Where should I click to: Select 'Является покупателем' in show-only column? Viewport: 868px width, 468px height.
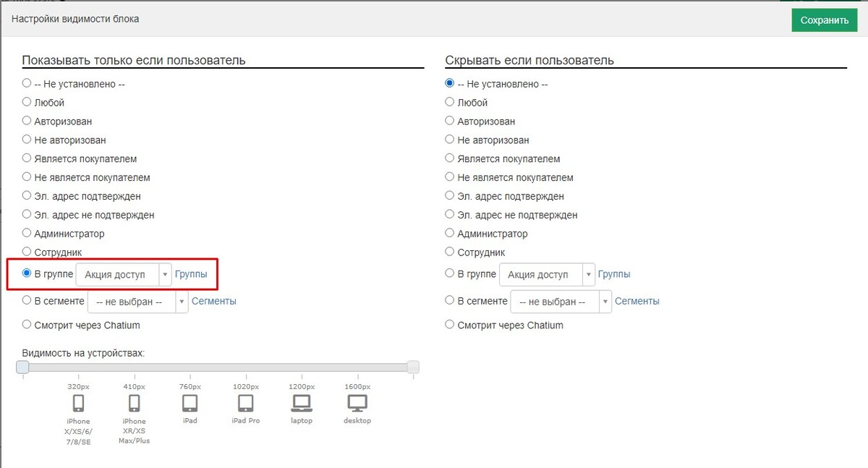click(27, 158)
